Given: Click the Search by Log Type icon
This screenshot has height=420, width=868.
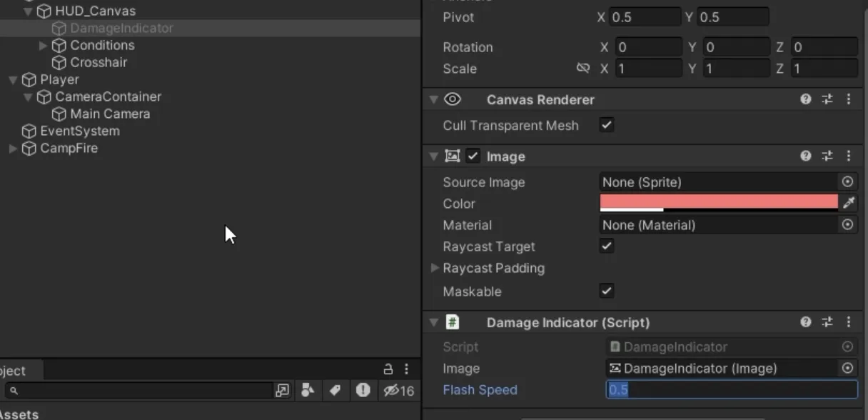Looking at the screenshot, I should pos(363,391).
